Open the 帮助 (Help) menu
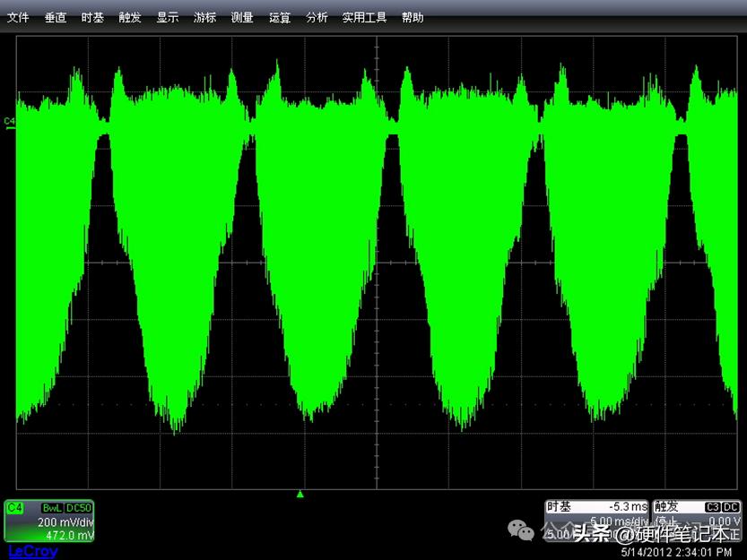Screen dimensions: 747x560 pos(413,17)
